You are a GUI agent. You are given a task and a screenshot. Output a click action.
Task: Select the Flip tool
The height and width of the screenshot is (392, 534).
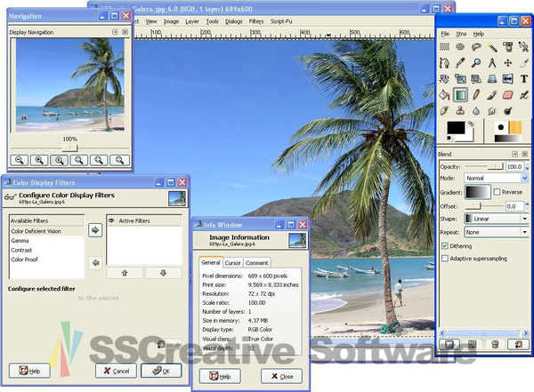coord(508,79)
